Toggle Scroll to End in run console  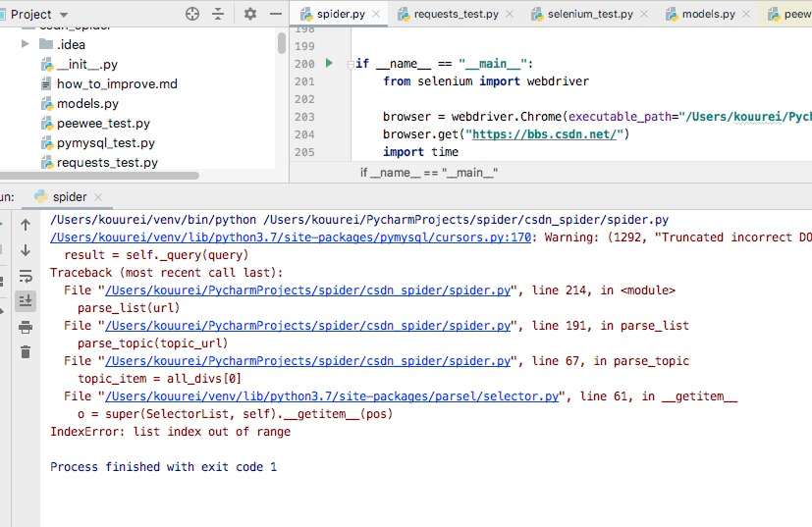[x=26, y=300]
